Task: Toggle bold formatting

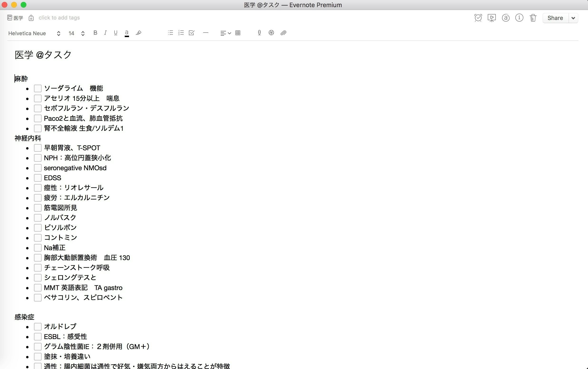Action: click(x=95, y=33)
